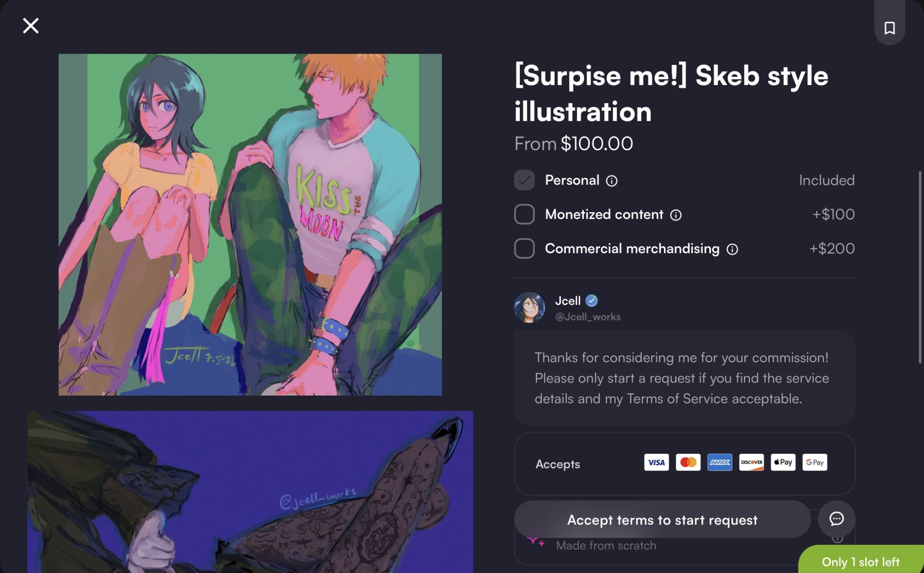Open chat message bubble icon
The width and height of the screenshot is (924, 573).
[x=836, y=519]
